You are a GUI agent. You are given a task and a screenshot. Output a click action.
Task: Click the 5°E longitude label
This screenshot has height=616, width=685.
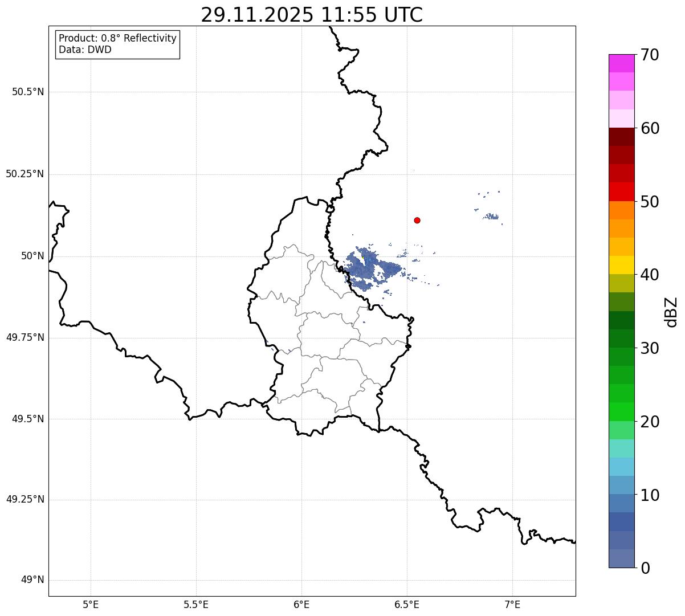pyautogui.click(x=91, y=605)
